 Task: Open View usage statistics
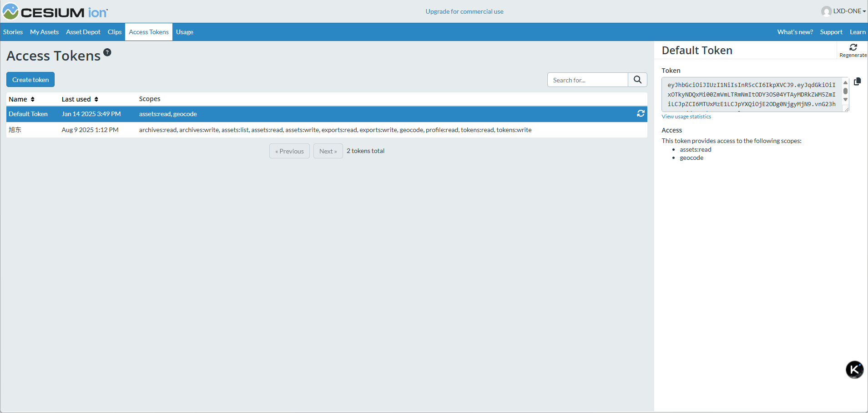[686, 116]
